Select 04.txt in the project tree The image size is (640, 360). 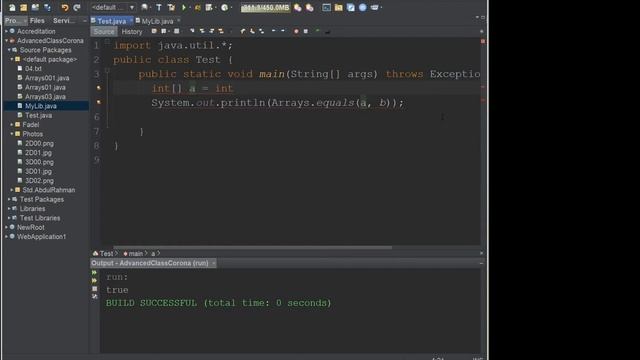click(x=33, y=69)
